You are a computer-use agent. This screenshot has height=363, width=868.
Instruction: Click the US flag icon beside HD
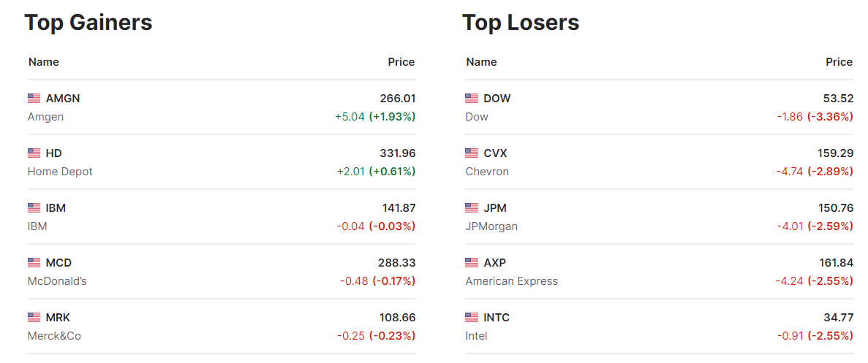pyautogui.click(x=34, y=153)
